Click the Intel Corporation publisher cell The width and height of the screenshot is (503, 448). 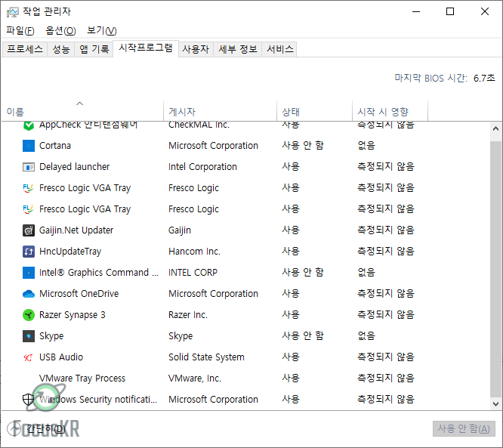pos(202,167)
